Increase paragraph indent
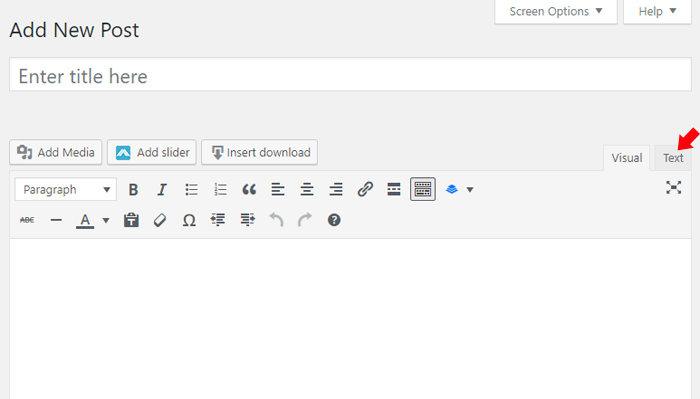 (247, 220)
